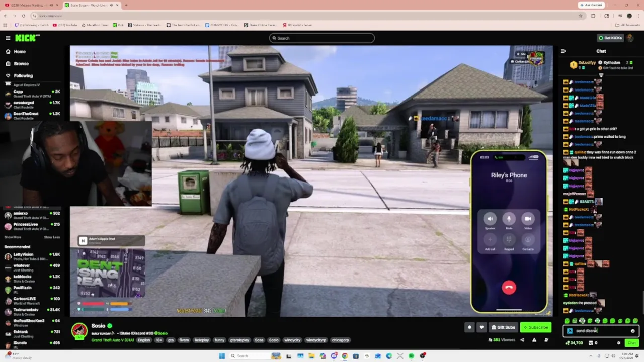
Task: Follow Sosio with the heart button
Action: [x=481, y=327]
